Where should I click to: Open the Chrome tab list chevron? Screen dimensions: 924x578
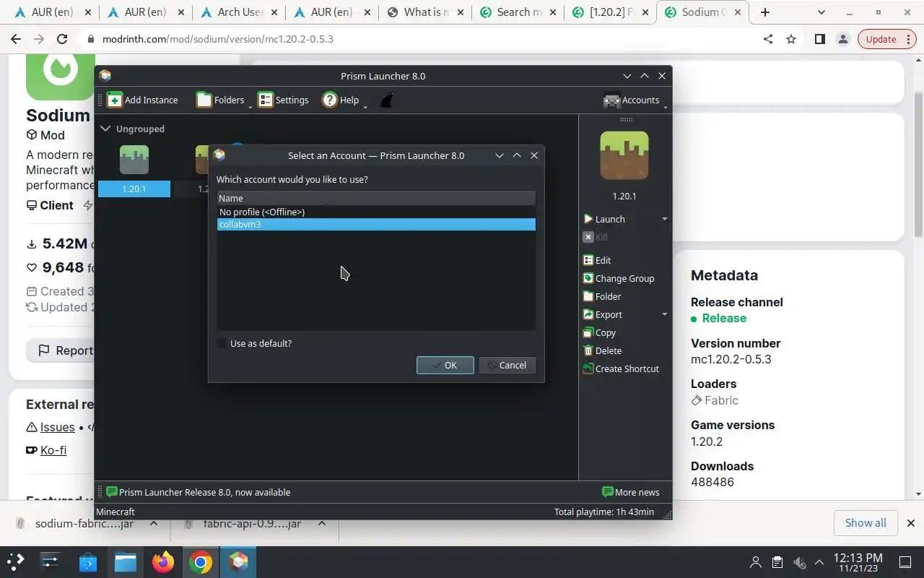click(x=821, y=12)
